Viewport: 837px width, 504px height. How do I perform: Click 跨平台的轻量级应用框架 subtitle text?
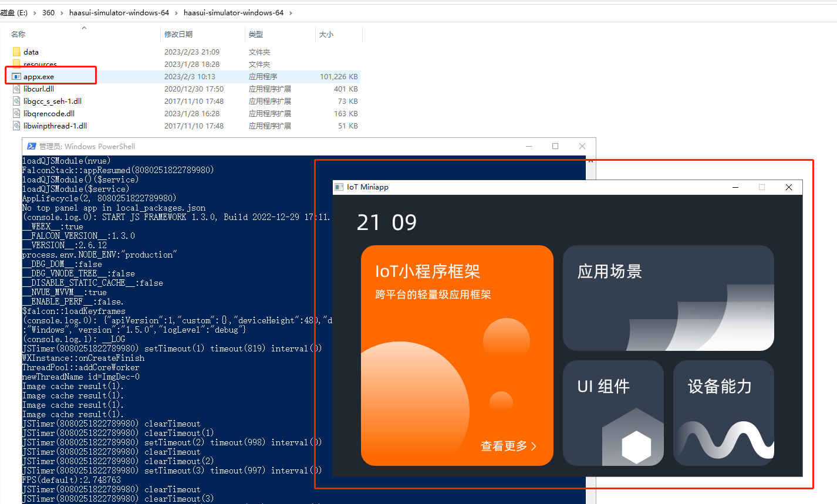[433, 295]
